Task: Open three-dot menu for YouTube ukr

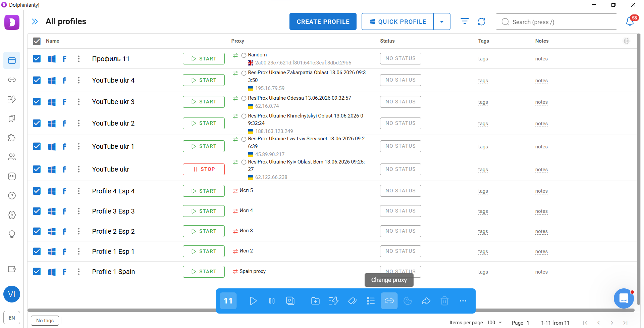Action: pyautogui.click(x=79, y=169)
